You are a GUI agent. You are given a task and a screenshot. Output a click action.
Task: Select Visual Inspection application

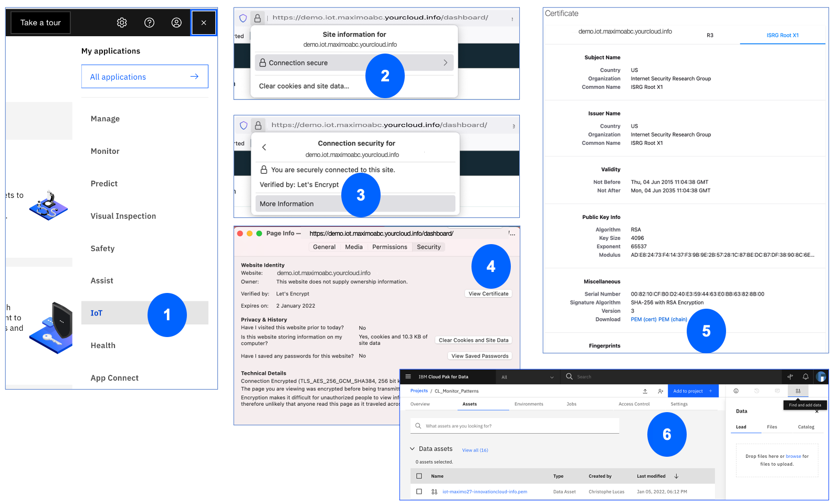(x=123, y=216)
